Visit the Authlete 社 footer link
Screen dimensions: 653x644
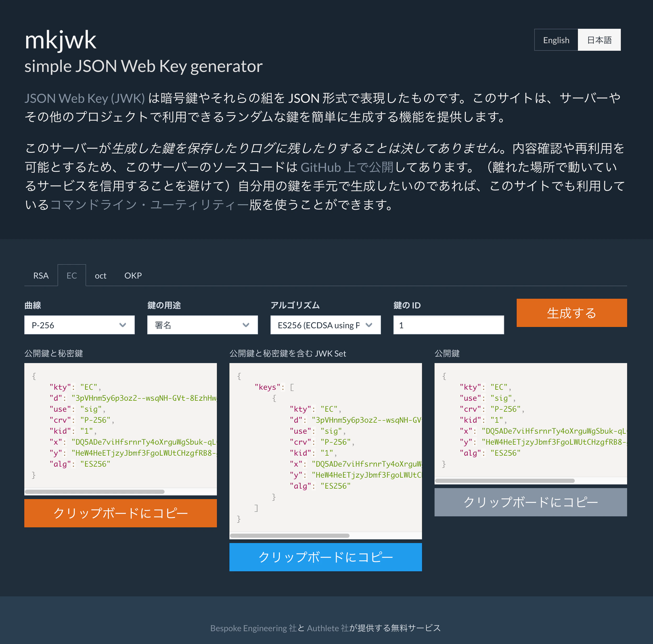(x=328, y=628)
